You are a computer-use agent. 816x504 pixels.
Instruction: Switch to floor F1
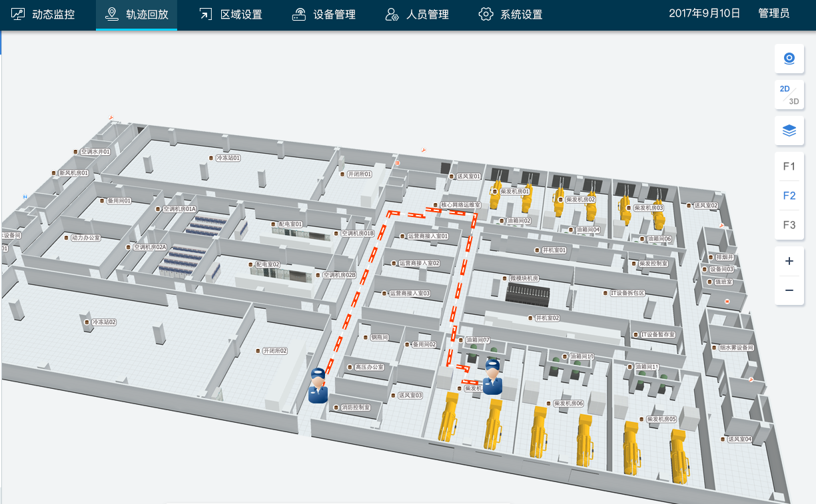789,166
